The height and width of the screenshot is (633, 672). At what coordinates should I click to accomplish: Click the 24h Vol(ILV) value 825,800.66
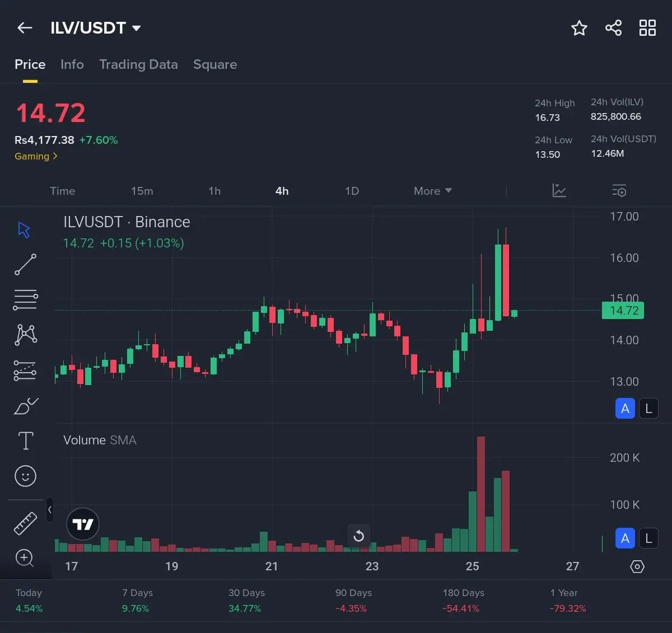click(616, 116)
